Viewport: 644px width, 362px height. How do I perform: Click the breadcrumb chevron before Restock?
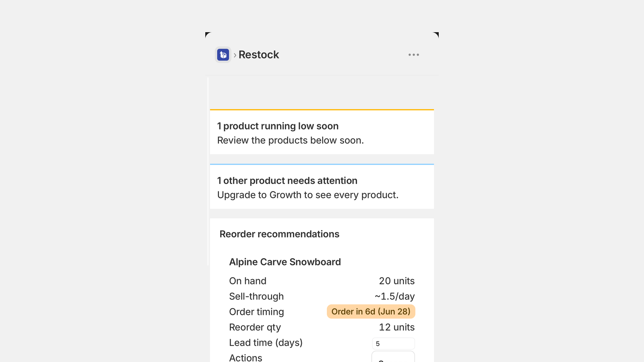[x=235, y=55]
